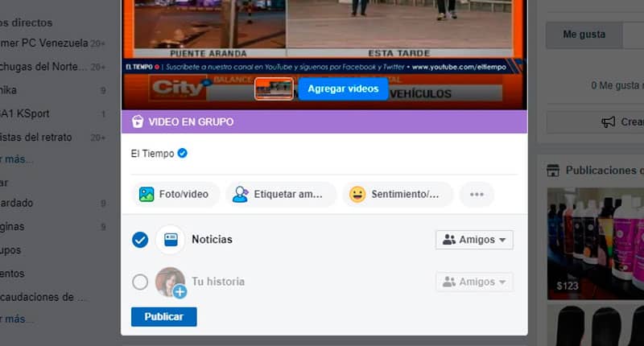644x346 pixels.
Task: Expand the upper Ver más link in sidebar
Action: [x=15, y=159]
